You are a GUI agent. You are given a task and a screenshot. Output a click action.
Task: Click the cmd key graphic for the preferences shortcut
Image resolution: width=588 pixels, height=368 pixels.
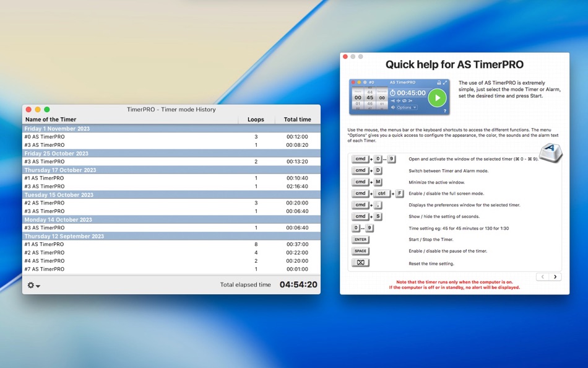click(x=360, y=205)
